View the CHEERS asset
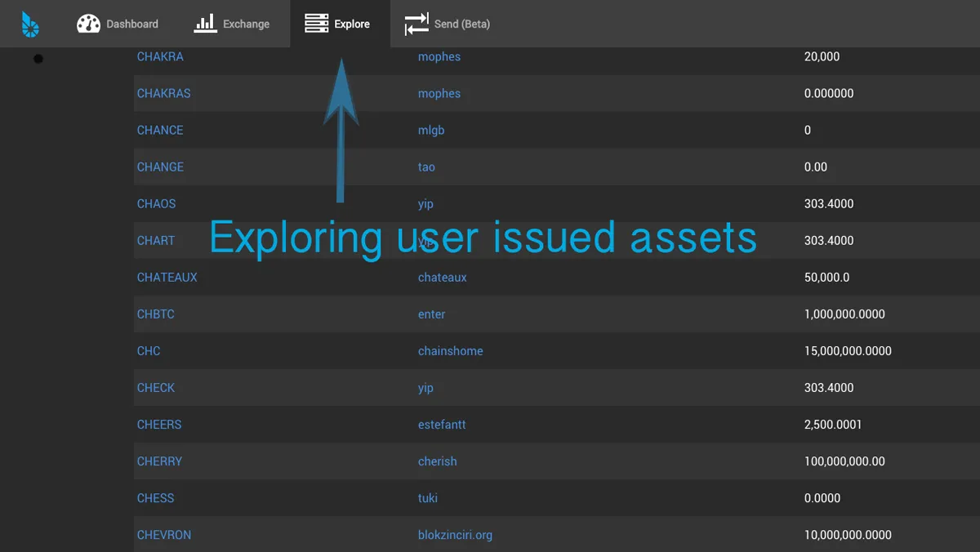This screenshot has height=552, width=980. pos(159,424)
